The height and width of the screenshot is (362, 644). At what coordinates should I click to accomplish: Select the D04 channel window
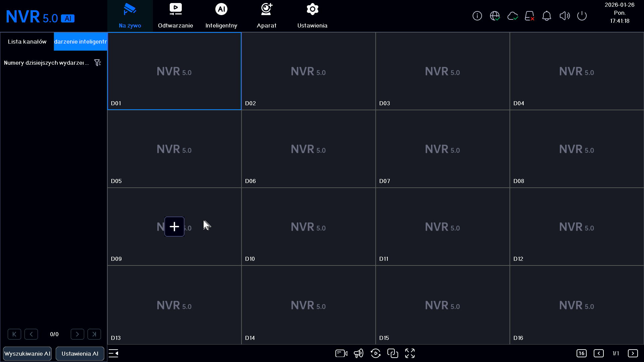577,71
